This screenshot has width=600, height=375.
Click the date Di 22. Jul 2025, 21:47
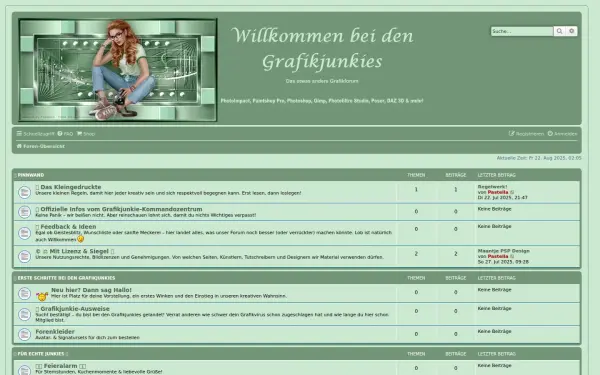click(x=502, y=198)
